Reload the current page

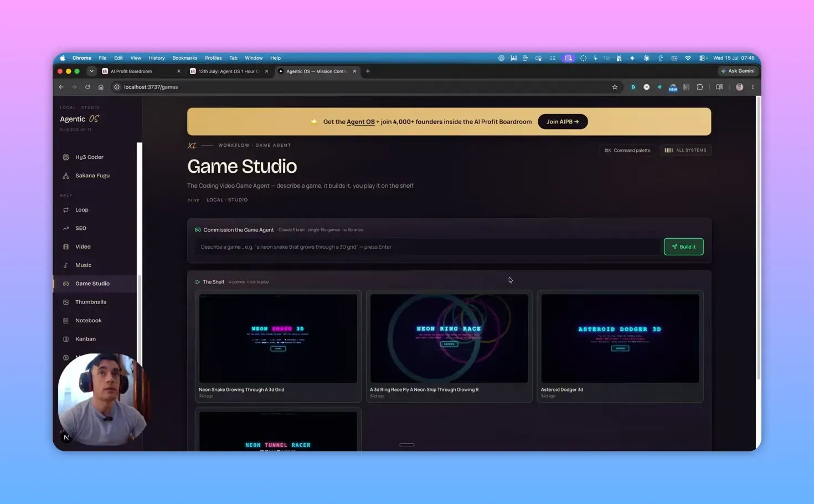[87, 87]
